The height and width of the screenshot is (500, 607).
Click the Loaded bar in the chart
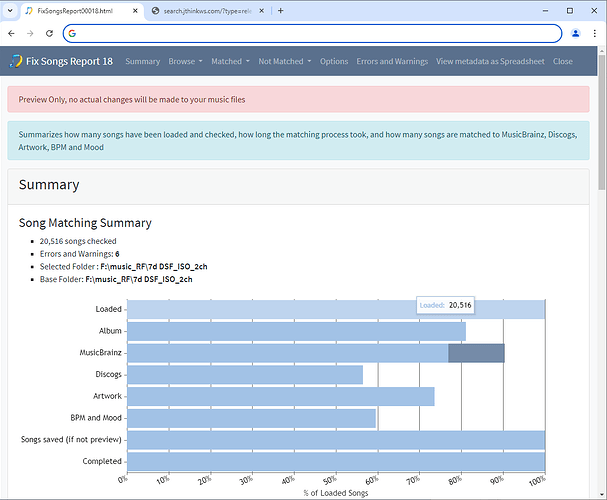point(336,309)
